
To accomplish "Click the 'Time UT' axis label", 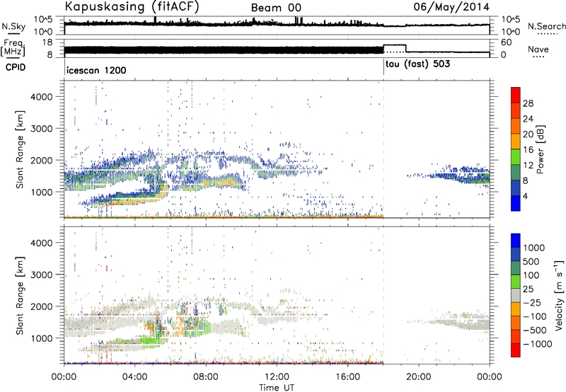I will pos(277,388).
